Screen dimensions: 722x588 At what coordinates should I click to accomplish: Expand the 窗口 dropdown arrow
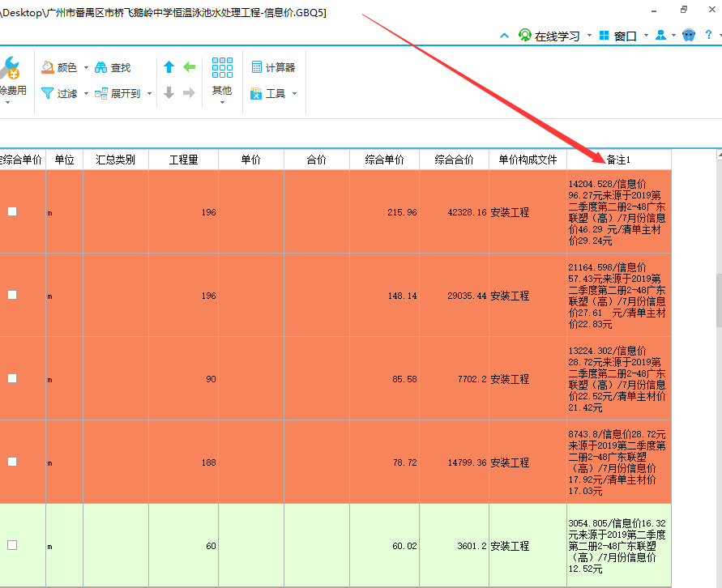(646, 36)
